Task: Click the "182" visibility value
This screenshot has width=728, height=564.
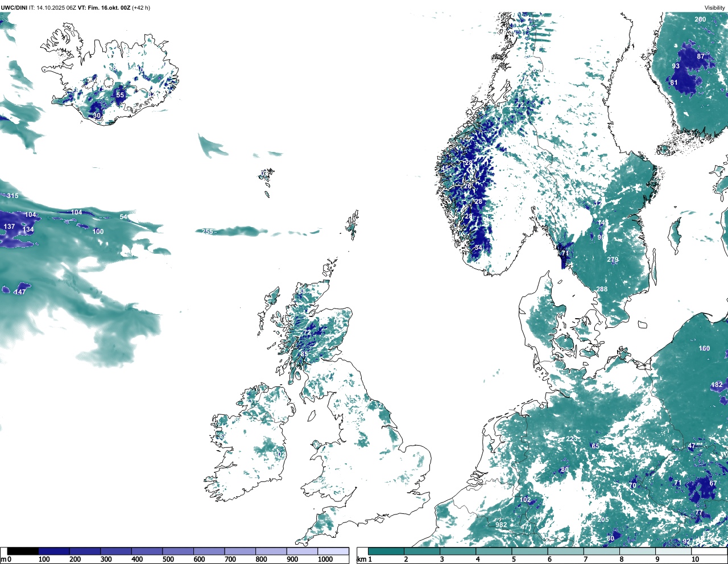Action: (717, 385)
